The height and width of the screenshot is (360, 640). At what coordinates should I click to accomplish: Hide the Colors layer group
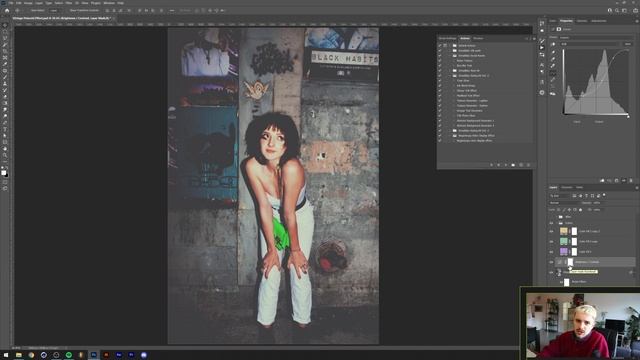(x=551, y=223)
